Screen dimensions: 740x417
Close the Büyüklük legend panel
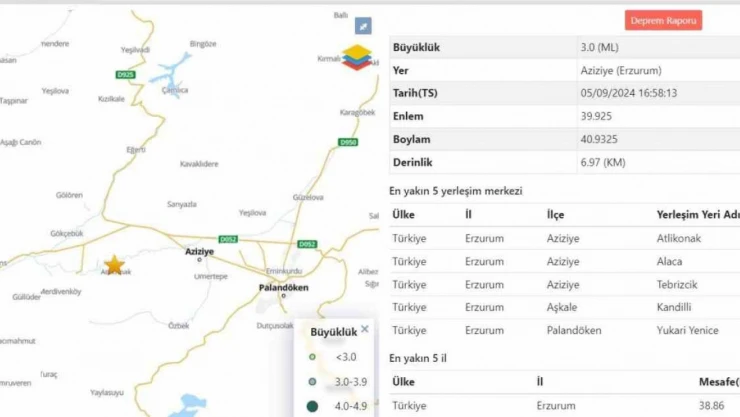pyautogui.click(x=364, y=329)
